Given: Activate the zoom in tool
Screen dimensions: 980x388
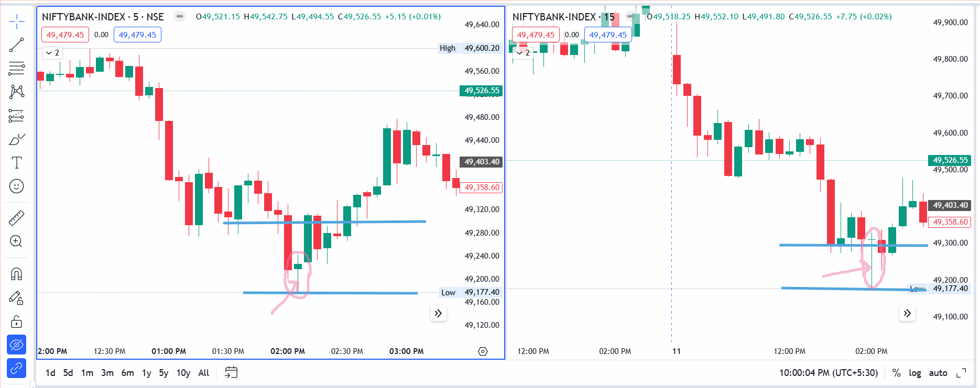Looking at the screenshot, I should tap(17, 241).
